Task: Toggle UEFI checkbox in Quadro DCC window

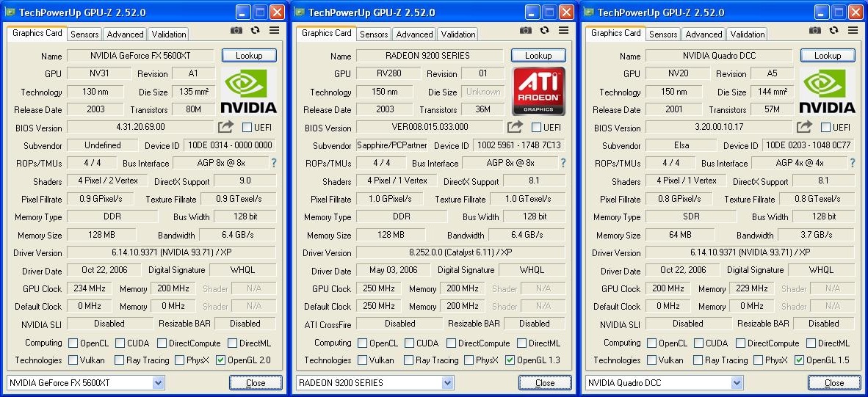Action: tap(826, 128)
